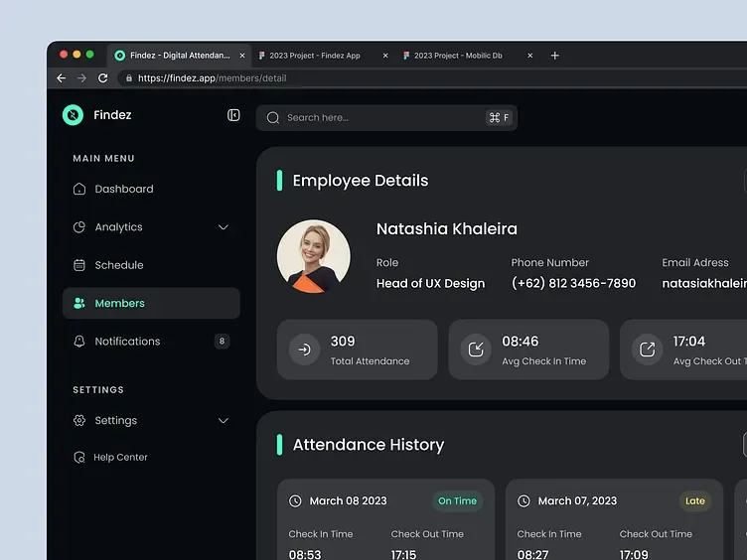
Task: Click the Avg Check Out Time icon
Action: click(647, 350)
